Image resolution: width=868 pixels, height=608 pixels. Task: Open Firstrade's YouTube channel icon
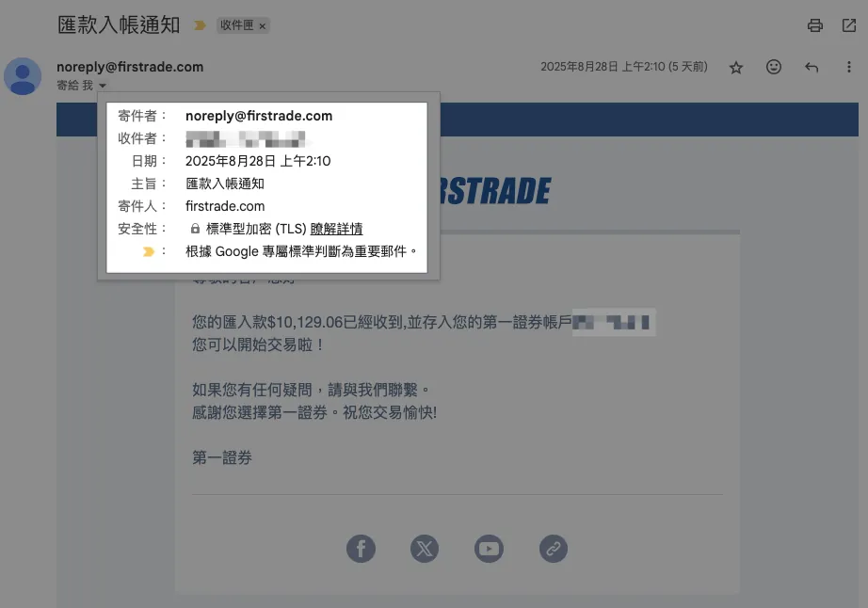tap(489, 548)
